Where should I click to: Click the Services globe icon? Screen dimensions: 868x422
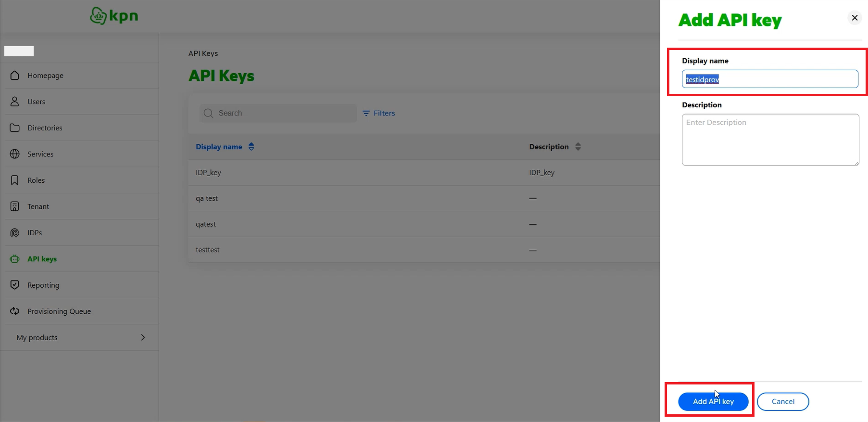click(x=15, y=154)
